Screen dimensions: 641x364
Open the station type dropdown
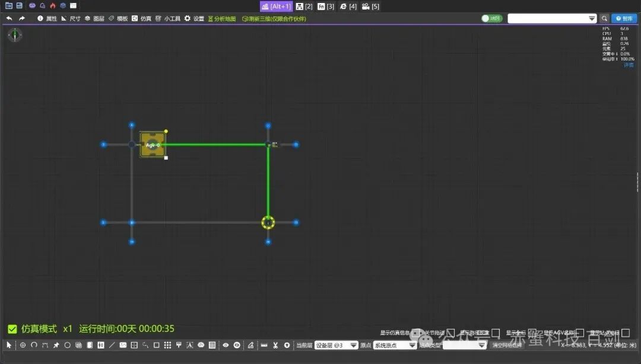click(x=465, y=345)
